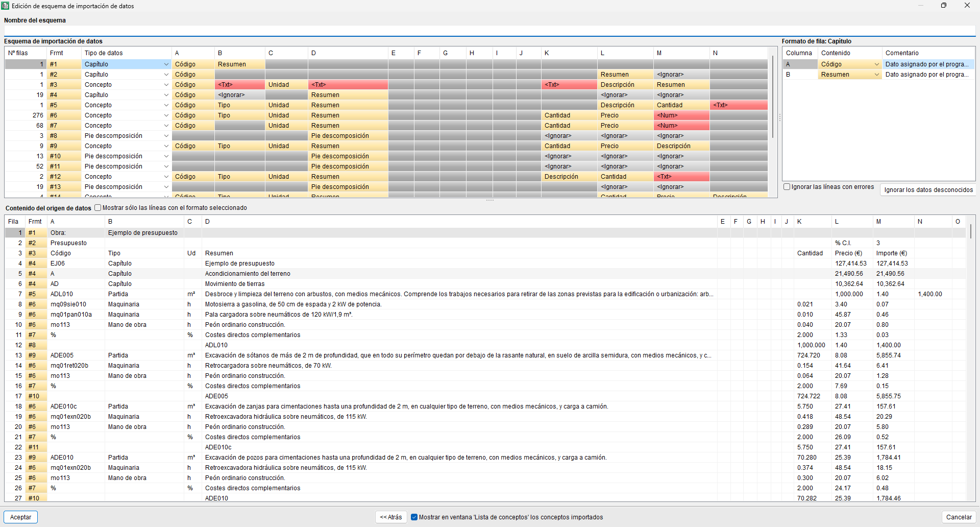This screenshot has width=980, height=527.
Task: Click the 'mq09sie010' code cell
Action: point(76,304)
